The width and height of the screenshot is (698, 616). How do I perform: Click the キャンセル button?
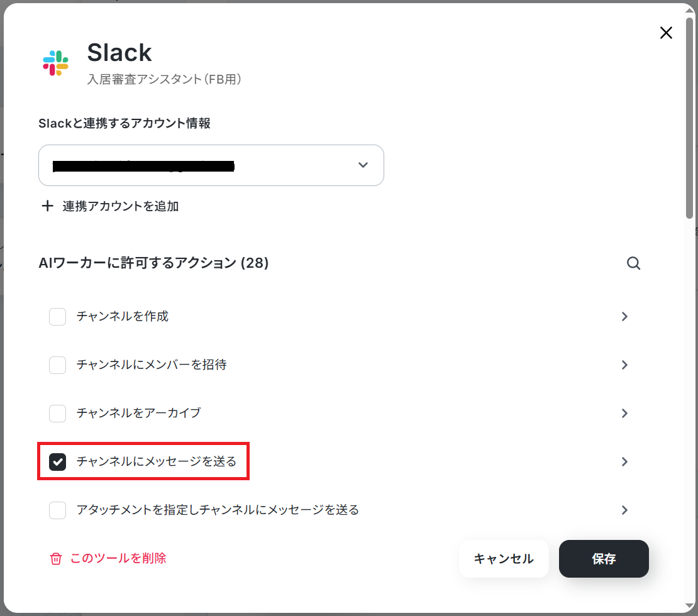click(504, 559)
